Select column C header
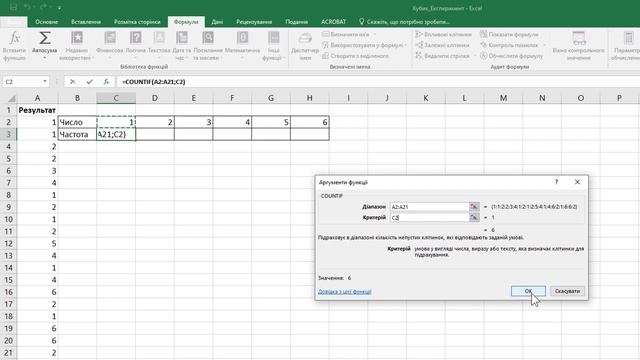 tap(116, 98)
